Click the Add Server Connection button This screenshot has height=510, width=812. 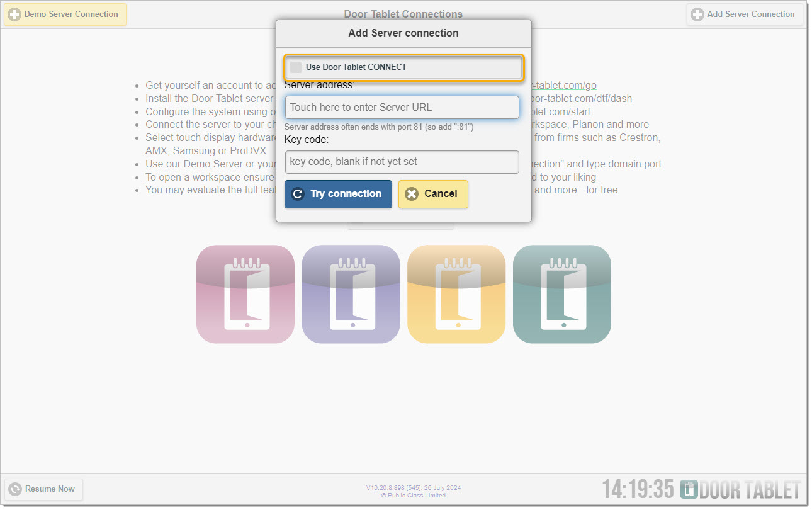(x=745, y=14)
